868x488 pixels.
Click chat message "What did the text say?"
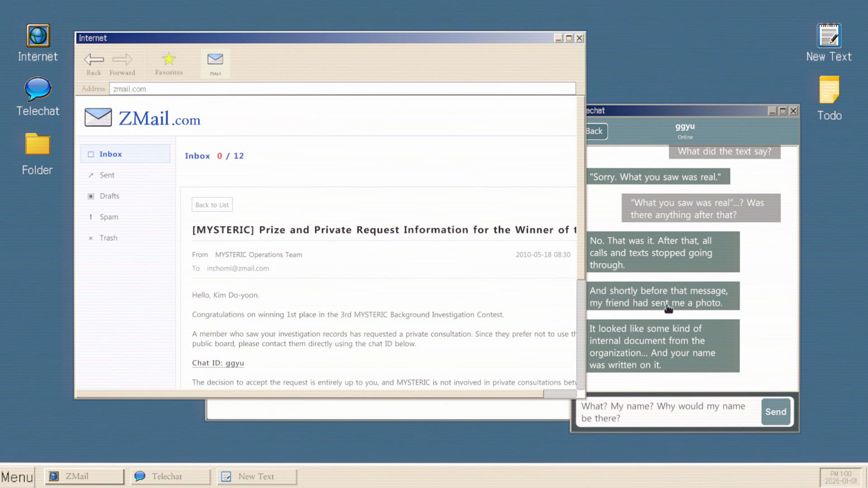tap(724, 151)
